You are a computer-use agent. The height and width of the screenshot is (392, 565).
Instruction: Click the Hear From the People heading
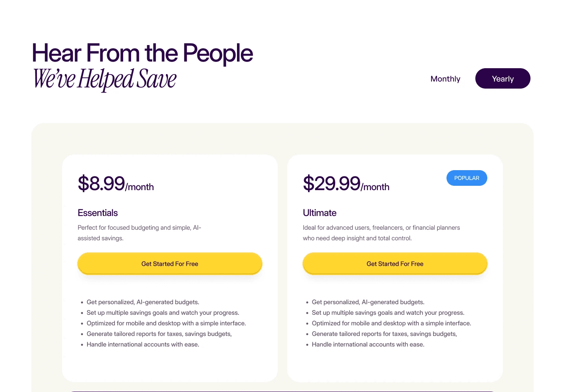point(142,53)
